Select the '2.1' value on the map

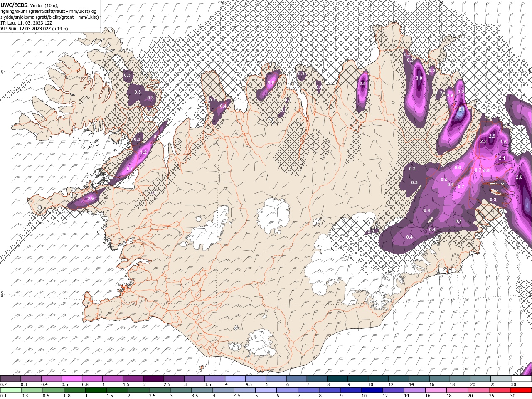pyautogui.click(x=502, y=158)
